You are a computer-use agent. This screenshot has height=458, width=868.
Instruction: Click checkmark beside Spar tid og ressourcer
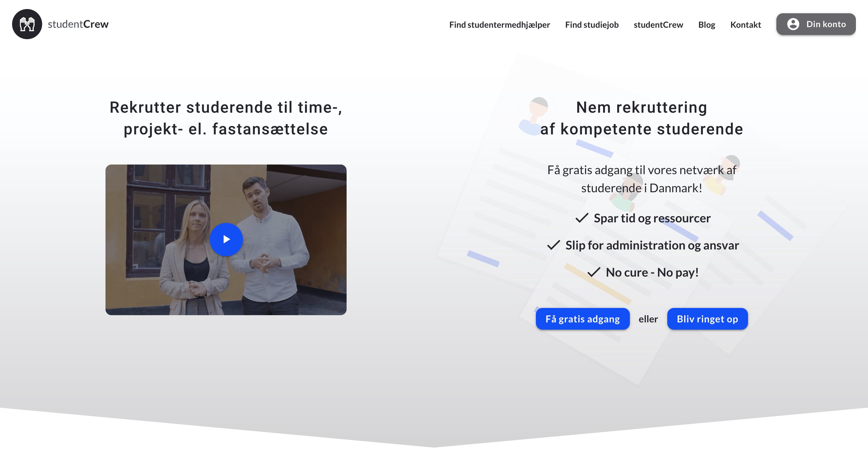582,218
